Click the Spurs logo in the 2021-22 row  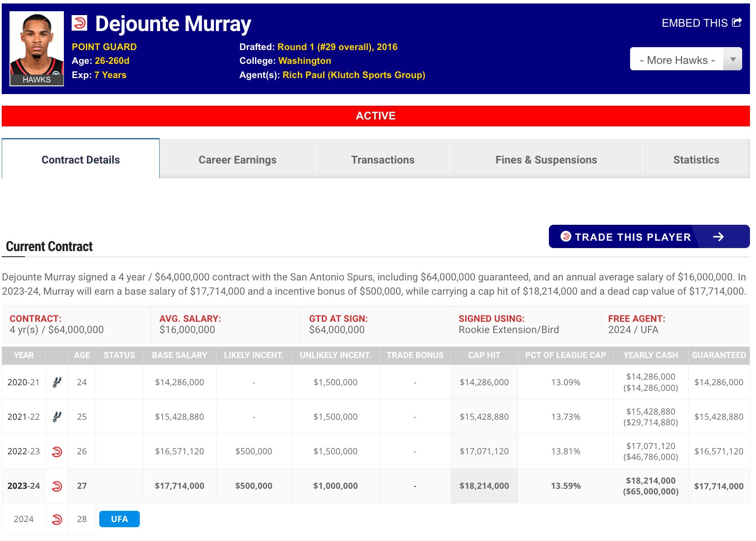tap(57, 417)
